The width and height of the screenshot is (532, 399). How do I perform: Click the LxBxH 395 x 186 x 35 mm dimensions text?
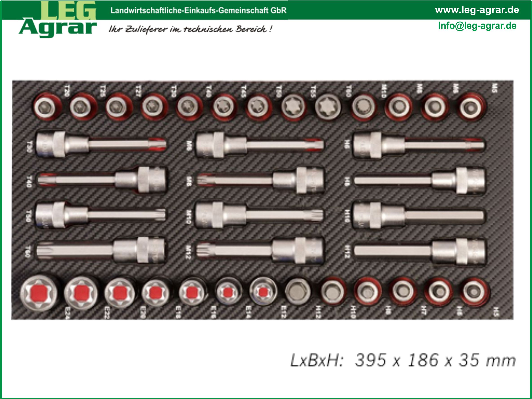coord(403,360)
